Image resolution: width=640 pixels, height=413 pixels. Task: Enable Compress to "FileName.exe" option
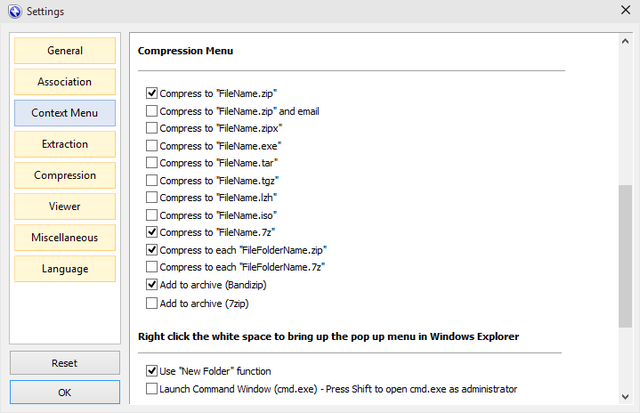point(152,145)
